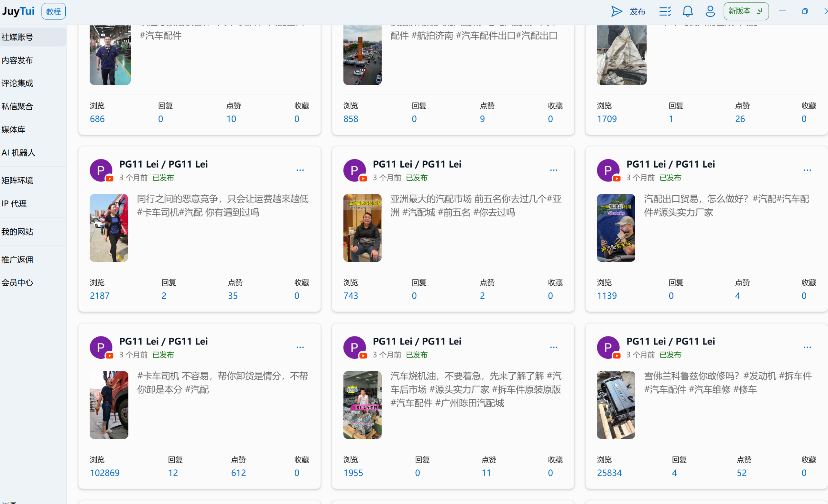The width and height of the screenshot is (828, 504).
Task: Click the 新版本 update button
Action: click(x=746, y=11)
